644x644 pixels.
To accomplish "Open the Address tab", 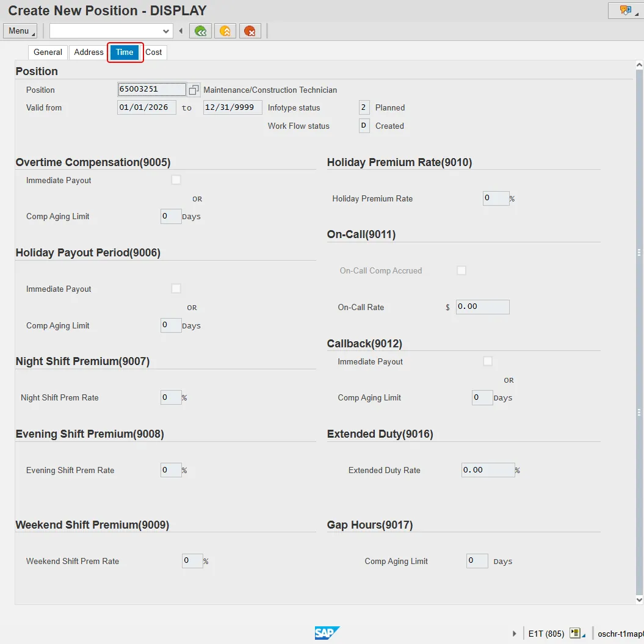I will 89,52.
